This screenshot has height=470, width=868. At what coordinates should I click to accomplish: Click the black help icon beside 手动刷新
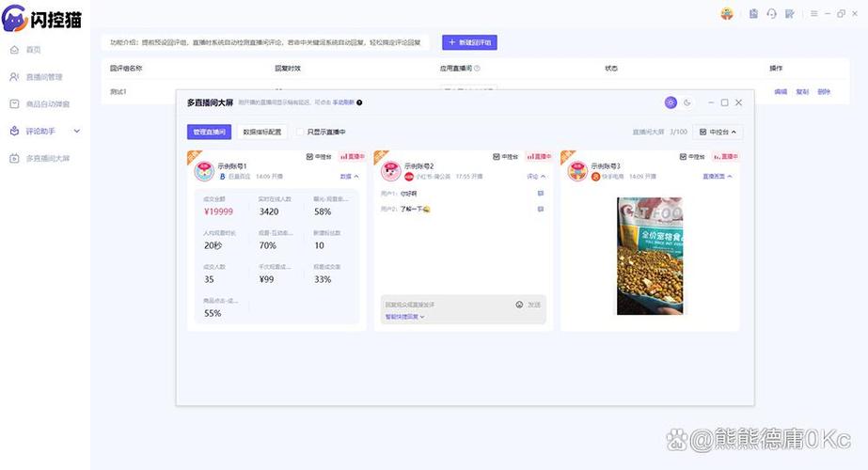(359, 103)
